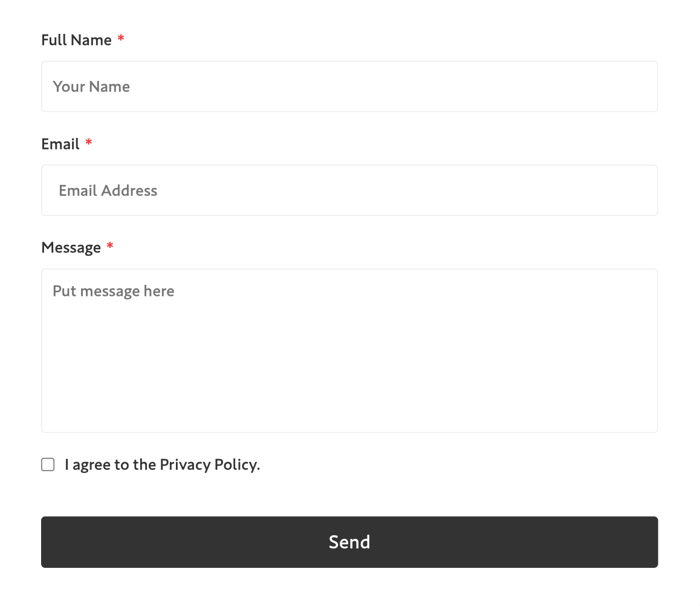The width and height of the screenshot is (700, 606).
Task: Click the Full Name input field
Action: 349,86
